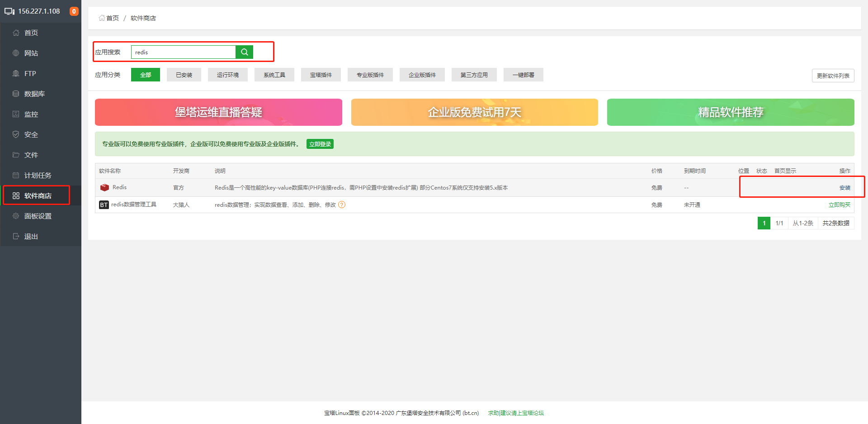Click the green 立即登录 button
The image size is (868, 424).
click(320, 144)
